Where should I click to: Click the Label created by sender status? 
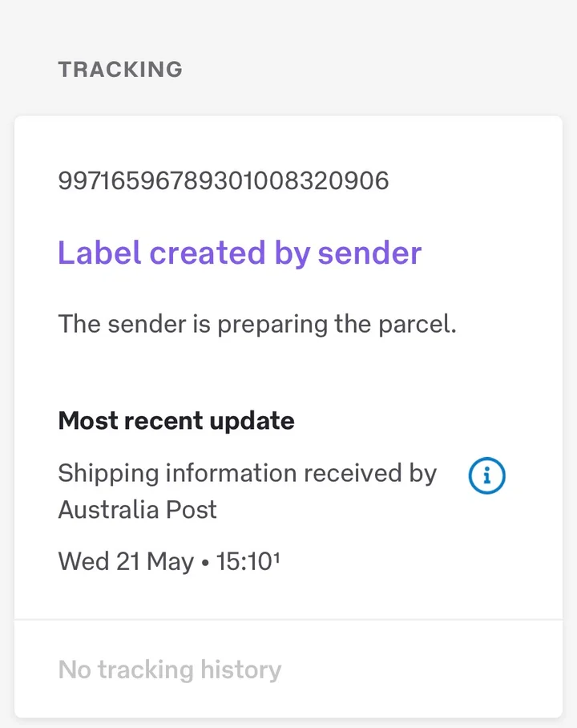click(240, 253)
